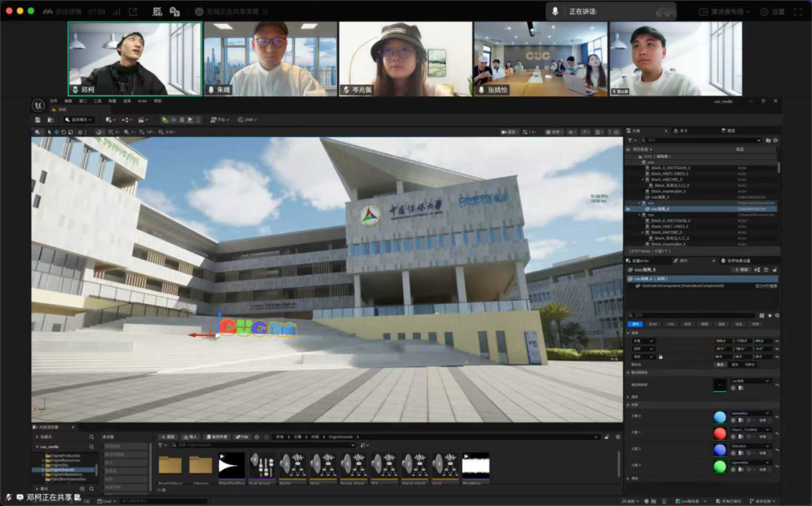Click the 类型 type column header

[x=740, y=149]
